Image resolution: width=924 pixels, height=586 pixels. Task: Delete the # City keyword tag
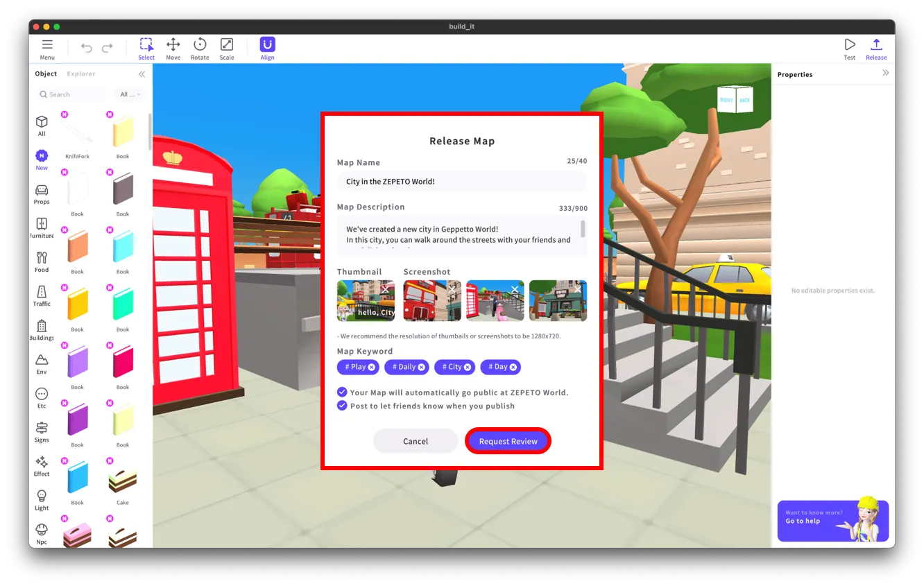coord(468,368)
